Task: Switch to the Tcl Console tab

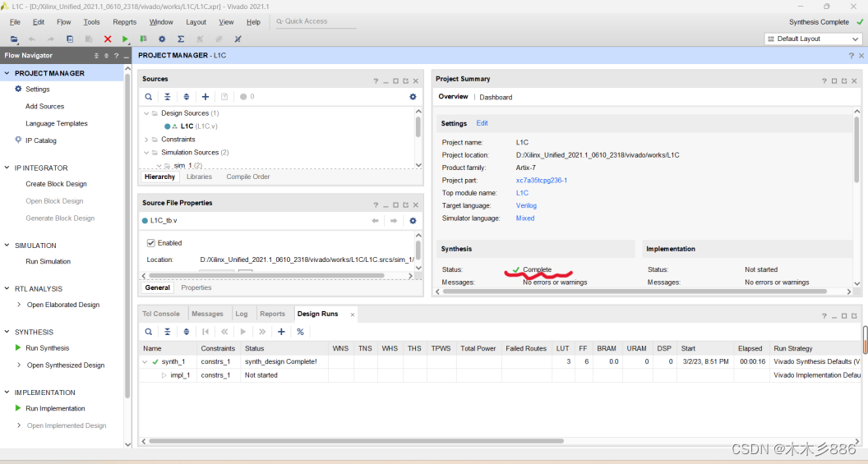Action: coord(161,314)
